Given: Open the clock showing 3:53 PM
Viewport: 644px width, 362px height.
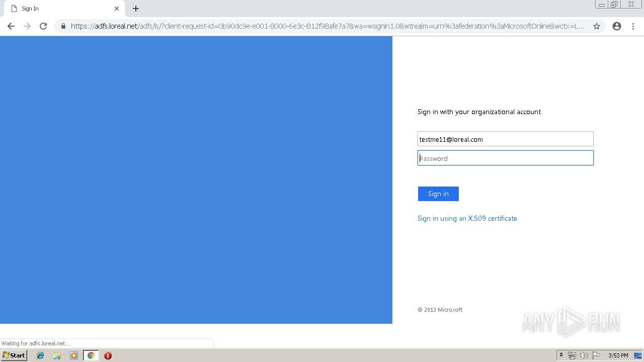Looking at the screenshot, I should 618,355.
